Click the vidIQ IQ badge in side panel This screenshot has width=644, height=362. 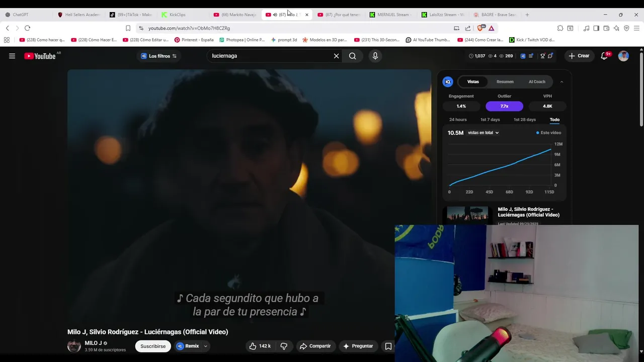point(448,81)
